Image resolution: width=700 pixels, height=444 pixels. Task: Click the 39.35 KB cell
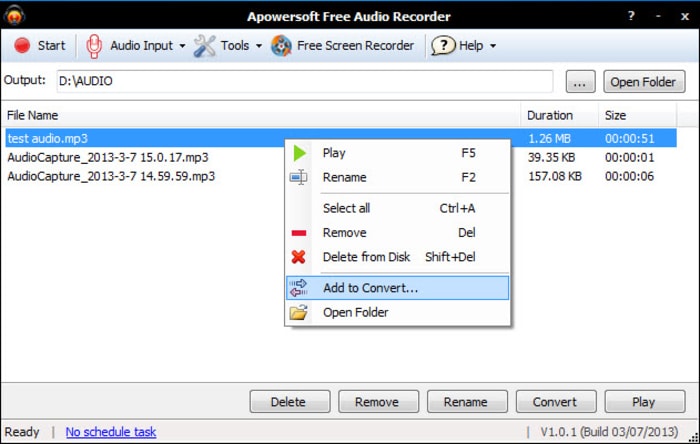click(x=551, y=158)
